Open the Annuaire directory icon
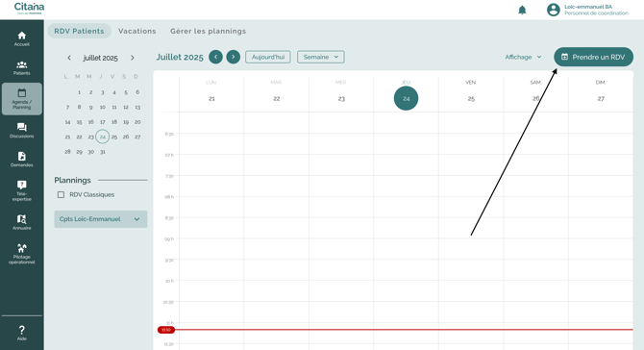The height and width of the screenshot is (350, 644). pos(22,219)
